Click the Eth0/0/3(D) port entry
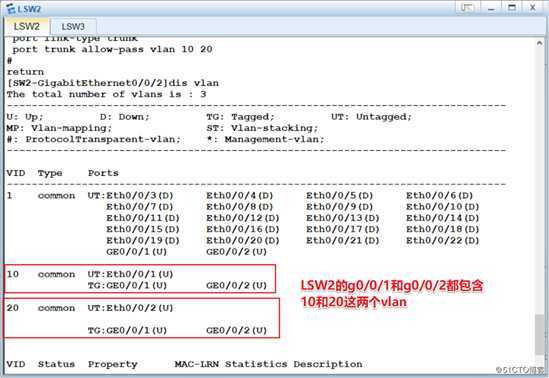Image resolution: width=549 pixels, height=378 pixels. (x=140, y=196)
